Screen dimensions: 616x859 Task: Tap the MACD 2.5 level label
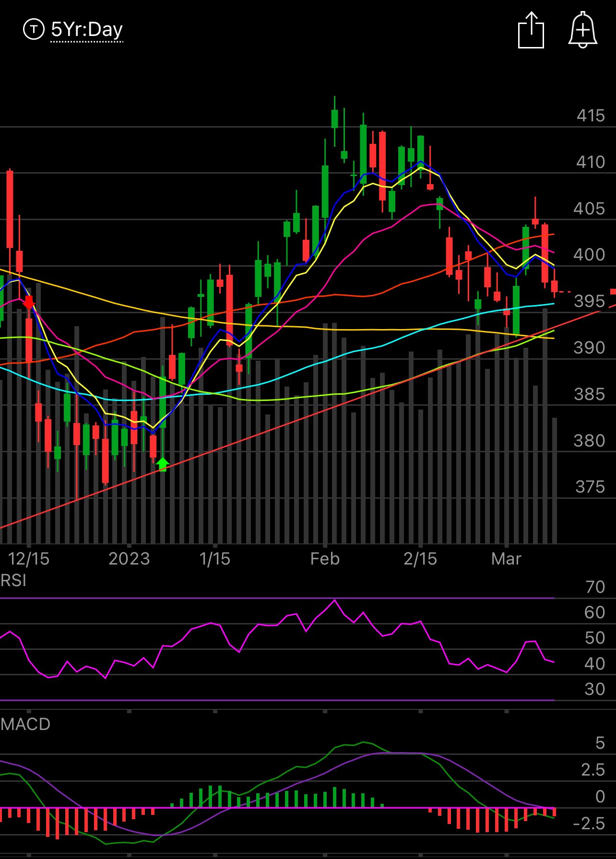pos(593,770)
